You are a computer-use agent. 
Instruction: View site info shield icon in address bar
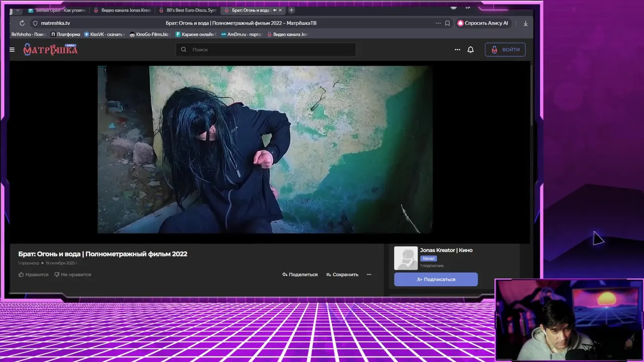click(x=35, y=23)
